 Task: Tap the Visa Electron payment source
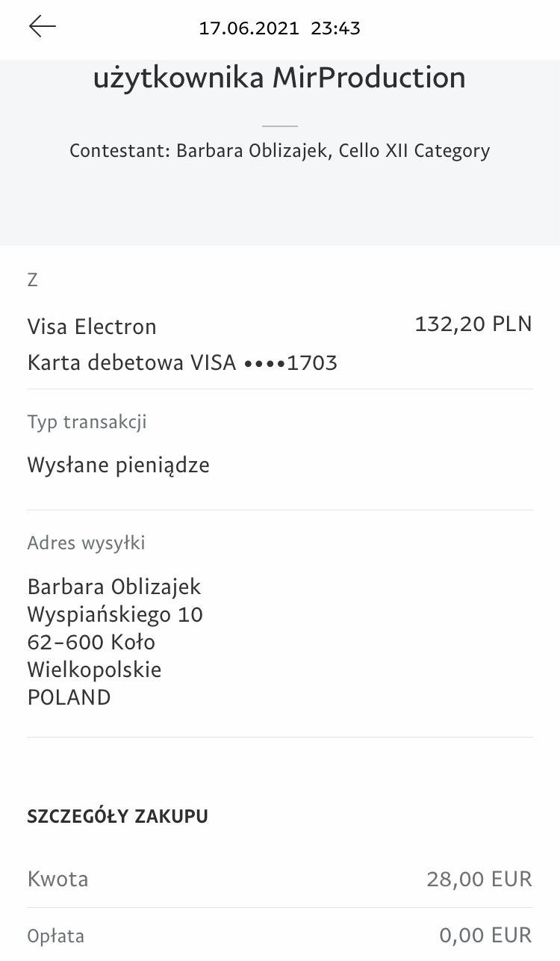point(92,327)
